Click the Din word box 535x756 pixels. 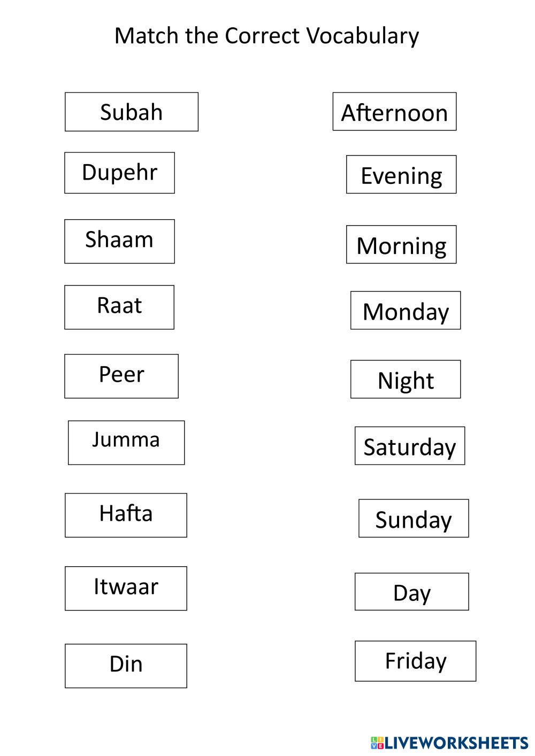[x=126, y=666]
